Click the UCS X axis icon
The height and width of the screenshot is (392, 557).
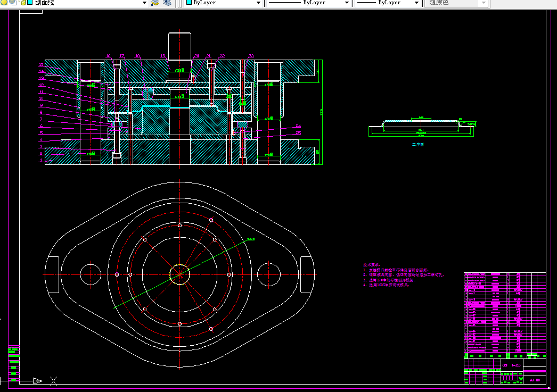(x=53, y=381)
